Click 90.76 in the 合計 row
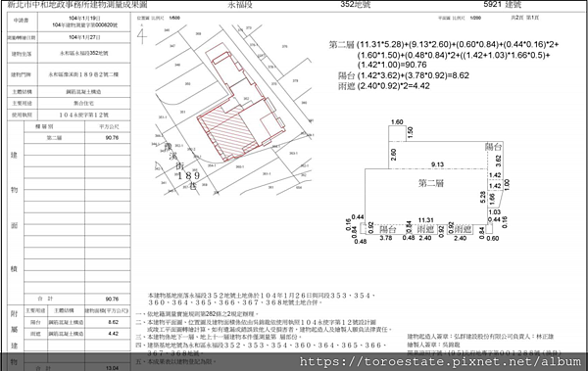Image resolution: width=588 pixels, height=371 pixels. point(112,299)
